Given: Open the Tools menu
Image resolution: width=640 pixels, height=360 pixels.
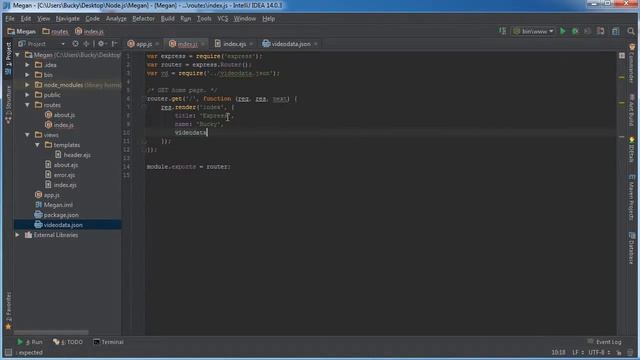Looking at the screenshot, I should [204, 19].
